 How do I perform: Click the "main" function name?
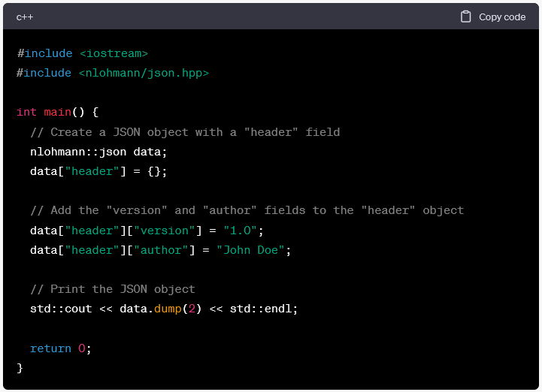coord(58,112)
